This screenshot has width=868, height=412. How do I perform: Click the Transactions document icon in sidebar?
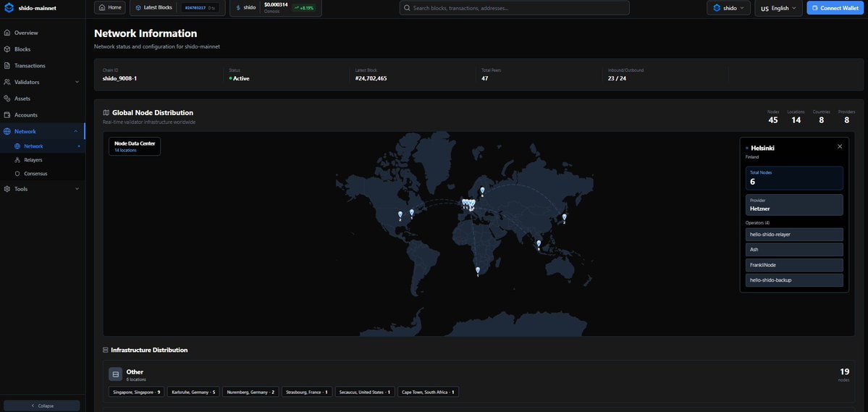[7, 65]
